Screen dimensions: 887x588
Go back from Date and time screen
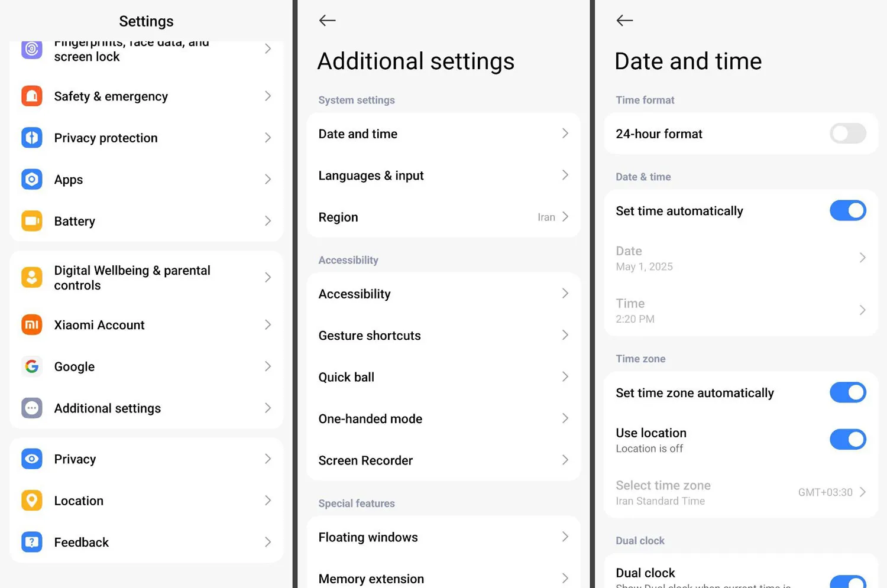pos(624,21)
